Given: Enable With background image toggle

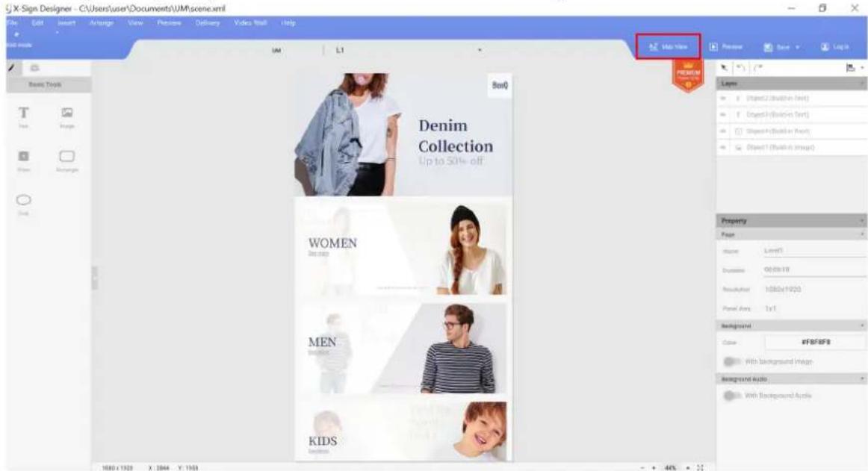Looking at the screenshot, I should coord(731,361).
